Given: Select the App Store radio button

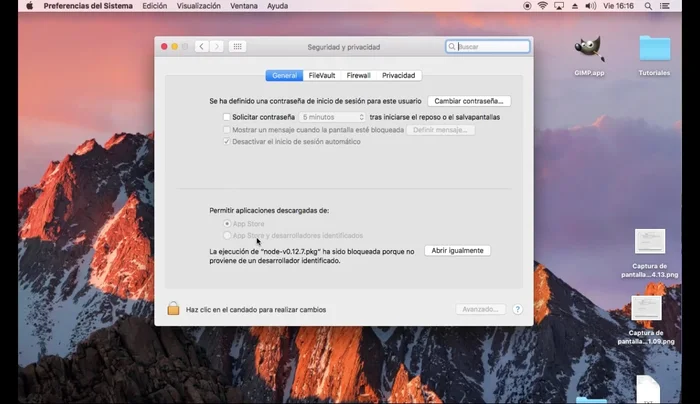Looking at the screenshot, I should click(x=226, y=224).
